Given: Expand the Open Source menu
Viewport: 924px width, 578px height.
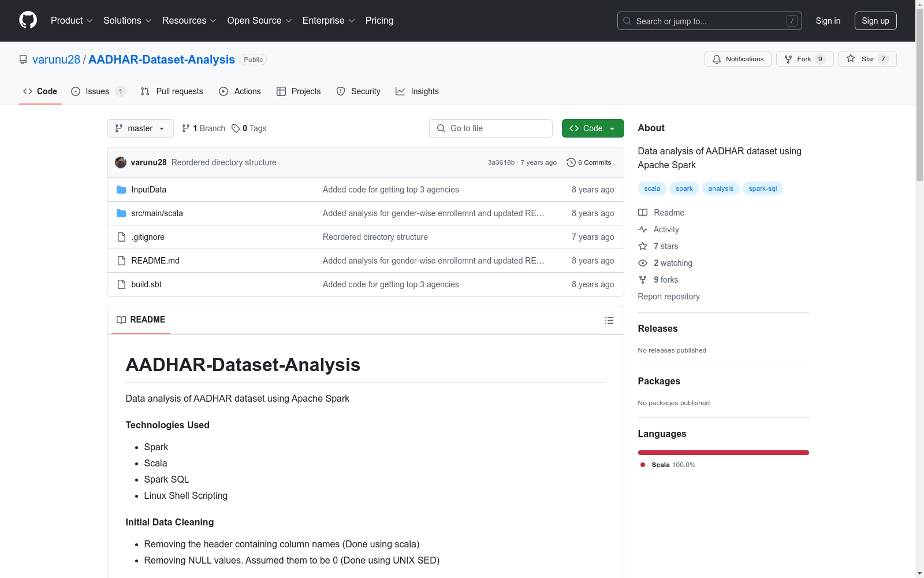Looking at the screenshot, I should click(260, 20).
